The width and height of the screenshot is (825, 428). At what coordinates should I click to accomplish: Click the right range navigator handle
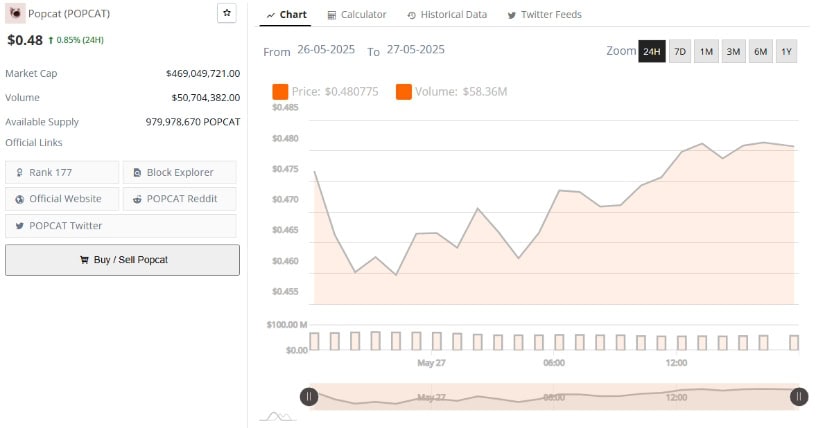pyautogui.click(x=799, y=396)
